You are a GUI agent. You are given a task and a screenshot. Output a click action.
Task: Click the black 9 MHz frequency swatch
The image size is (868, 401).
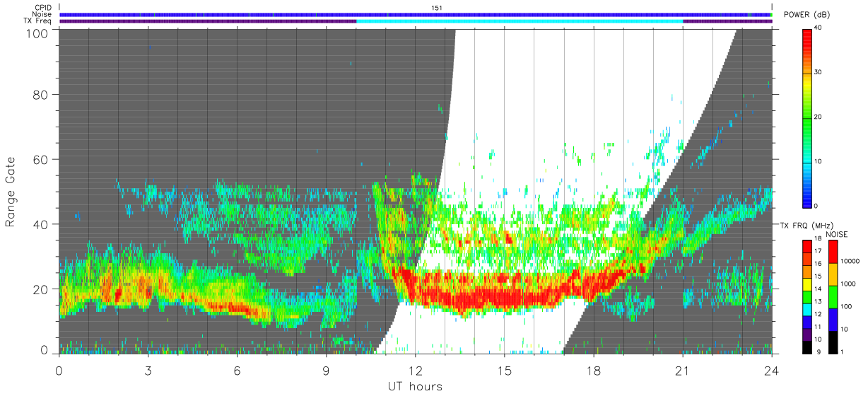click(807, 347)
